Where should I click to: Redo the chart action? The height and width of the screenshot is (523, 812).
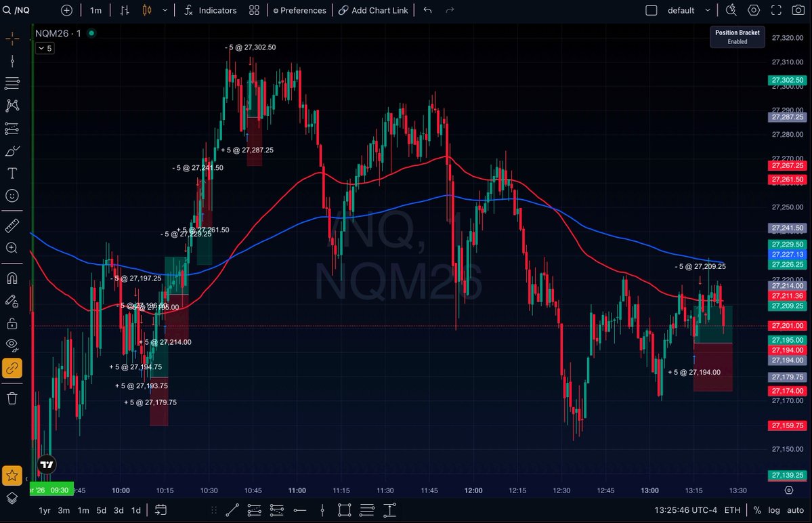[450, 10]
